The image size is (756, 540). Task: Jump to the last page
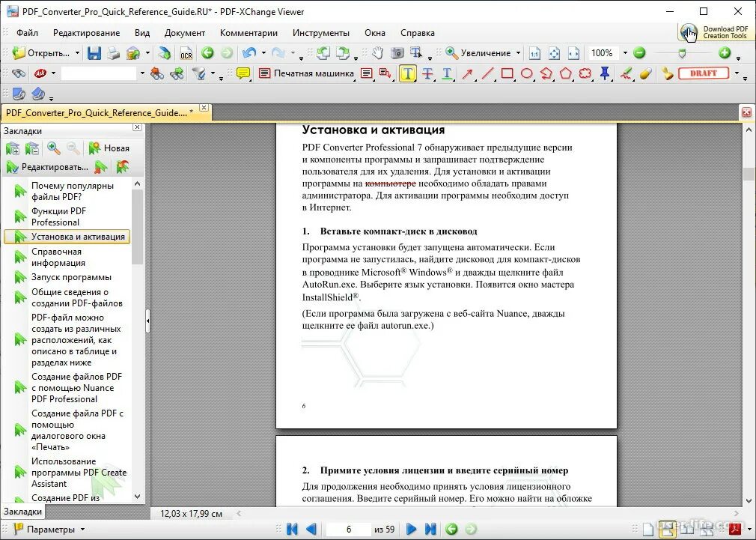(x=430, y=530)
